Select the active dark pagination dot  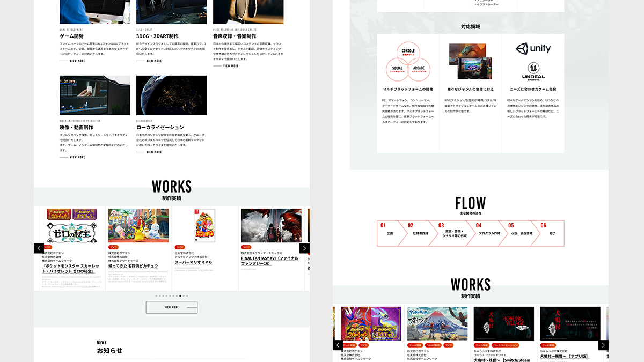tap(181, 295)
